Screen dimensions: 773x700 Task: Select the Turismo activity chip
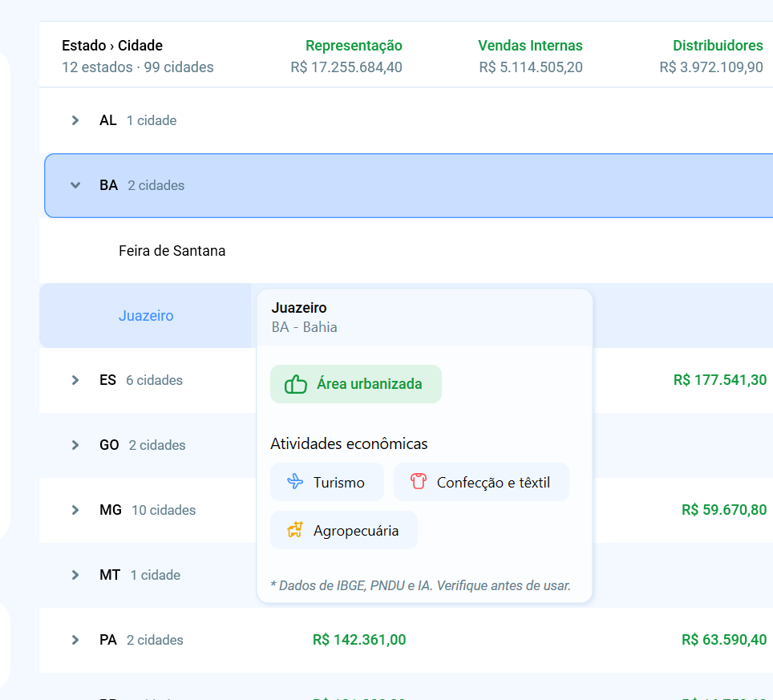coord(327,482)
